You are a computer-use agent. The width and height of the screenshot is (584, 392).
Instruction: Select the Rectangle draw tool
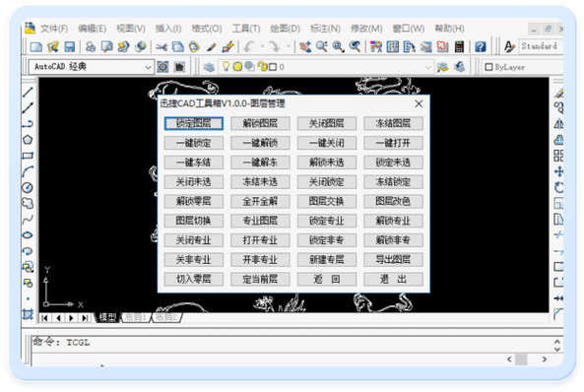click(28, 156)
